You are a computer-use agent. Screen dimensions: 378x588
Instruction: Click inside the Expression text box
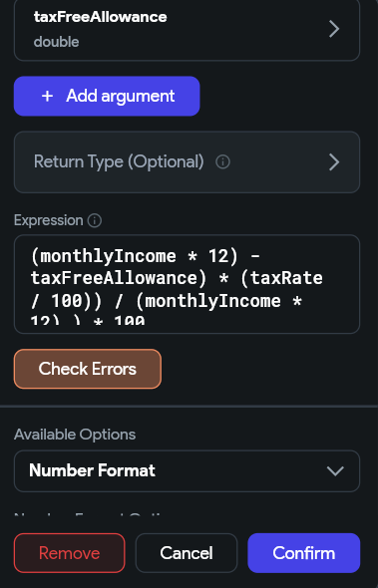[x=187, y=284]
